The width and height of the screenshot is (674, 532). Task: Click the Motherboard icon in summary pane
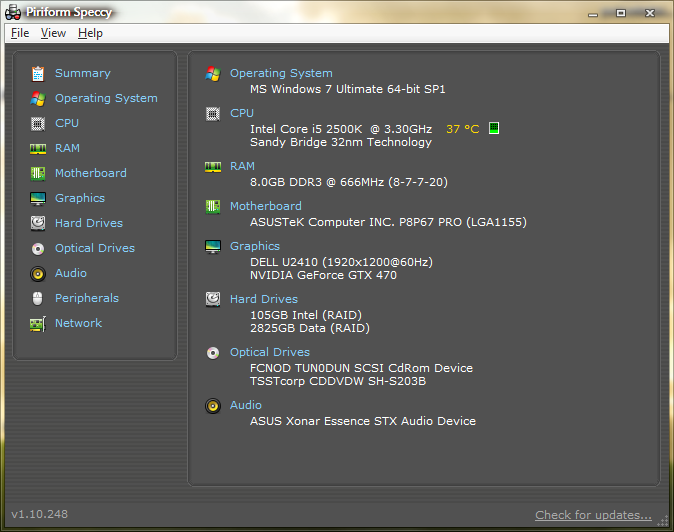click(213, 207)
